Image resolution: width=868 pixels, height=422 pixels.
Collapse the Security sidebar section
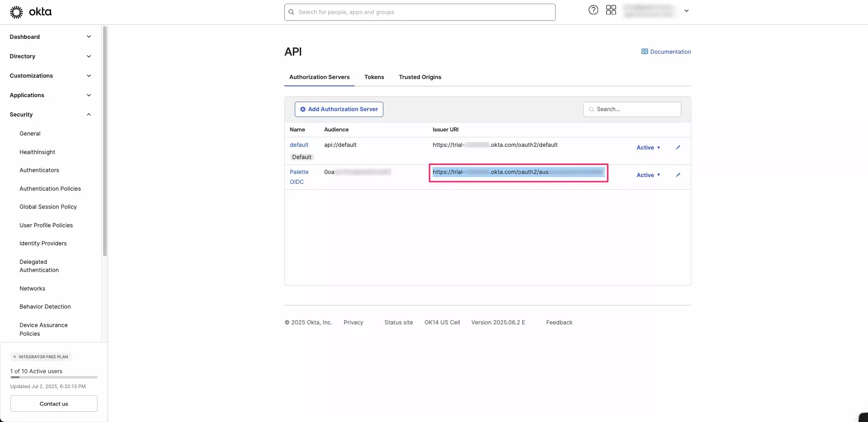point(89,114)
